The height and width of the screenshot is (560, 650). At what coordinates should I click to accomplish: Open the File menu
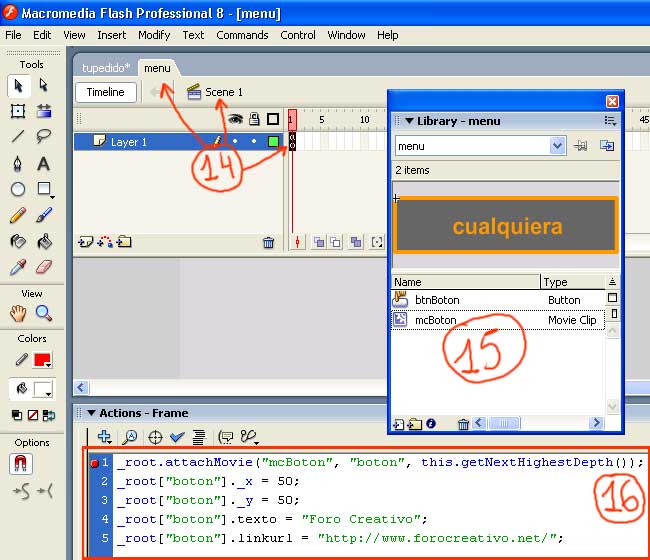point(13,35)
